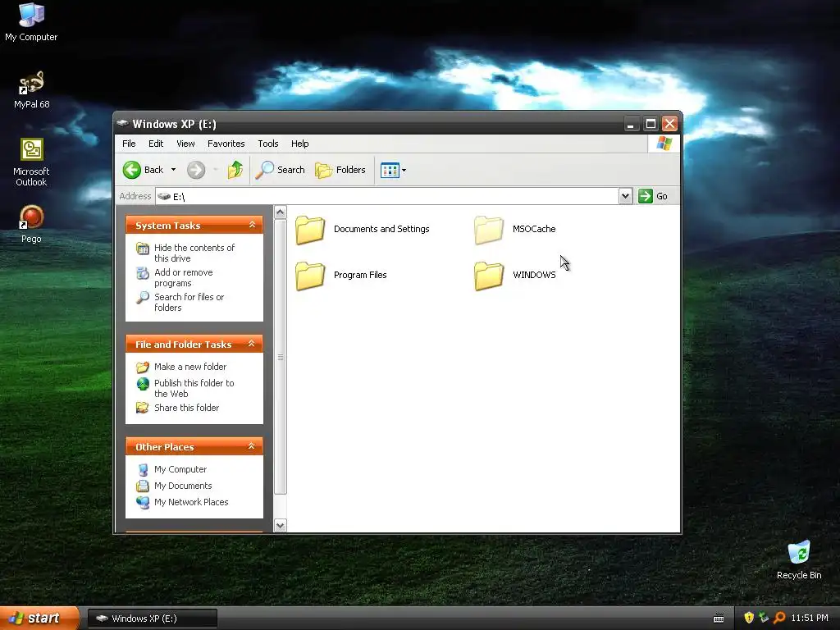The height and width of the screenshot is (630, 840).
Task: Select the Pego desktop shortcut
Action: pos(31,224)
